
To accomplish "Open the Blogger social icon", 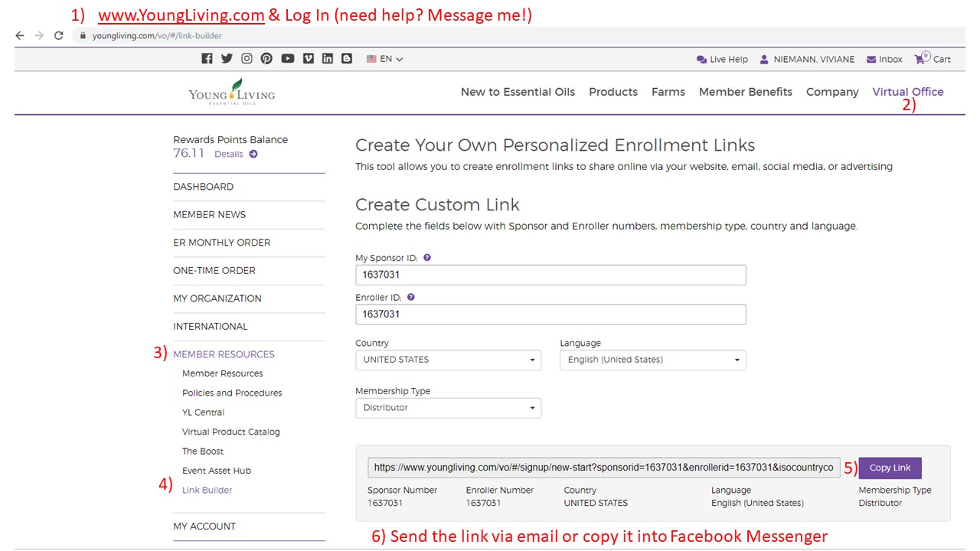I will pos(347,58).
